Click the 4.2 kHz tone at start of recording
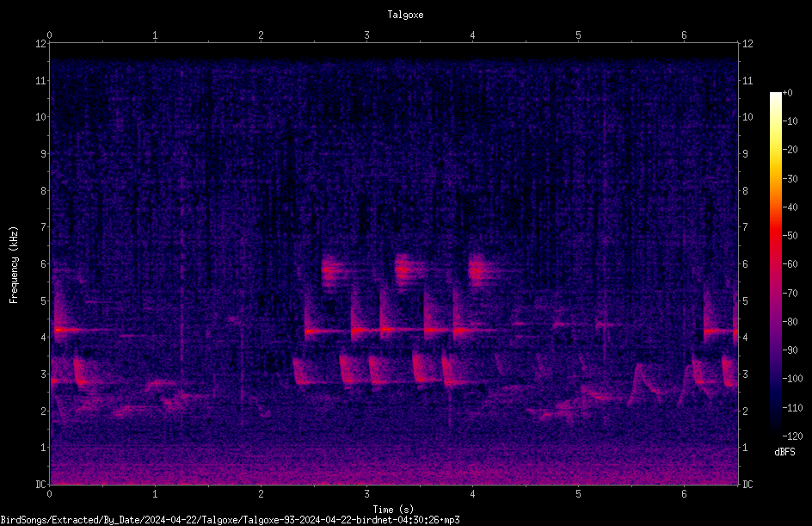 67,330
